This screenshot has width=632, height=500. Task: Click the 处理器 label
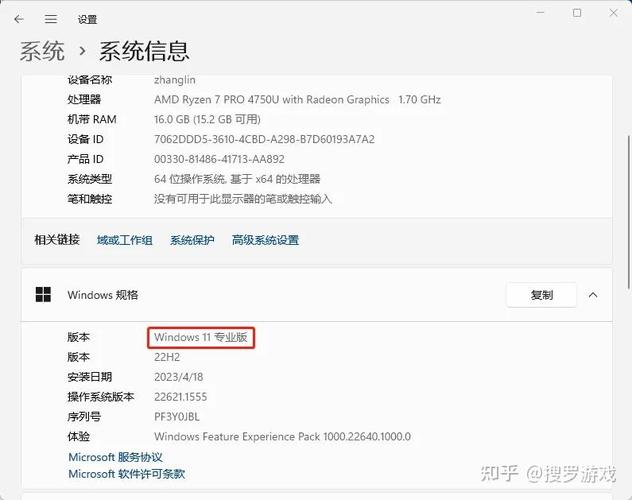[x=84, y=100]
